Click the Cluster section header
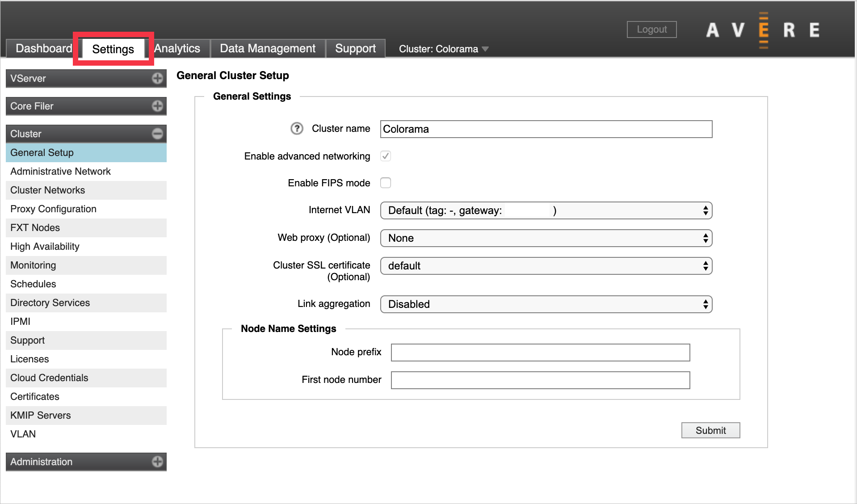 (x=86, y=134)
